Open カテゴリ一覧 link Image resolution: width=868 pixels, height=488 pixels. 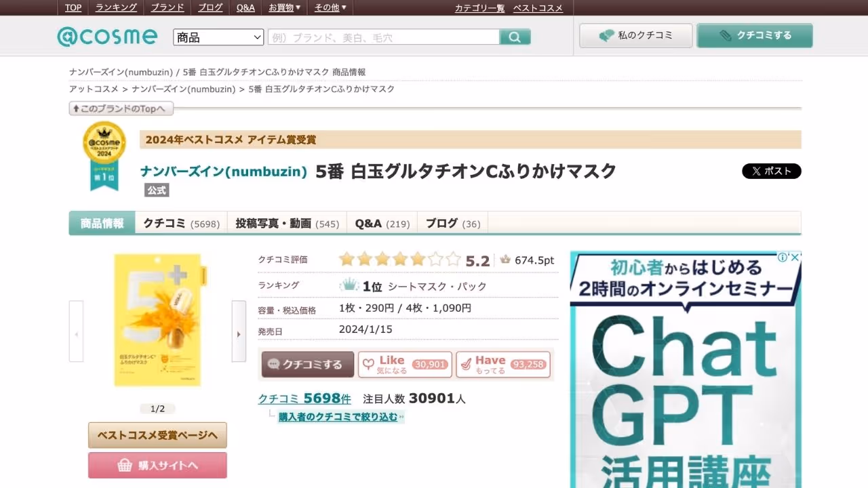click(x=479, y=8)
